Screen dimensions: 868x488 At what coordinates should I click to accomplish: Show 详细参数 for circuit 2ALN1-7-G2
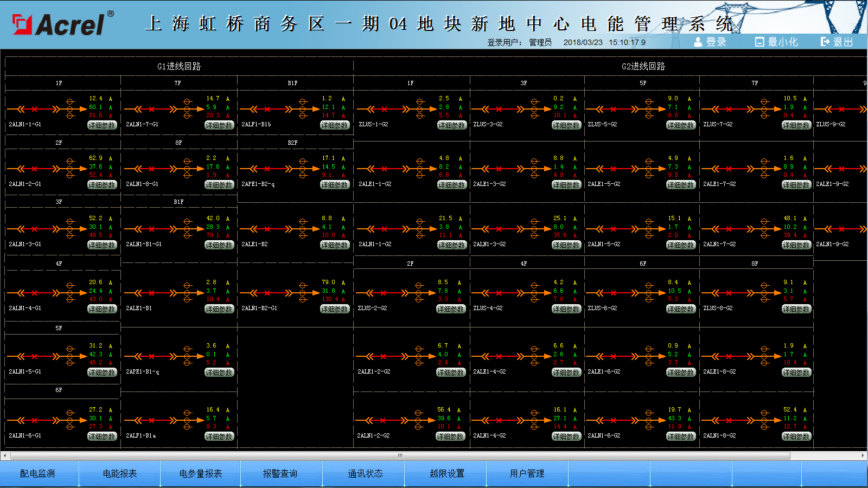[796, 245]
